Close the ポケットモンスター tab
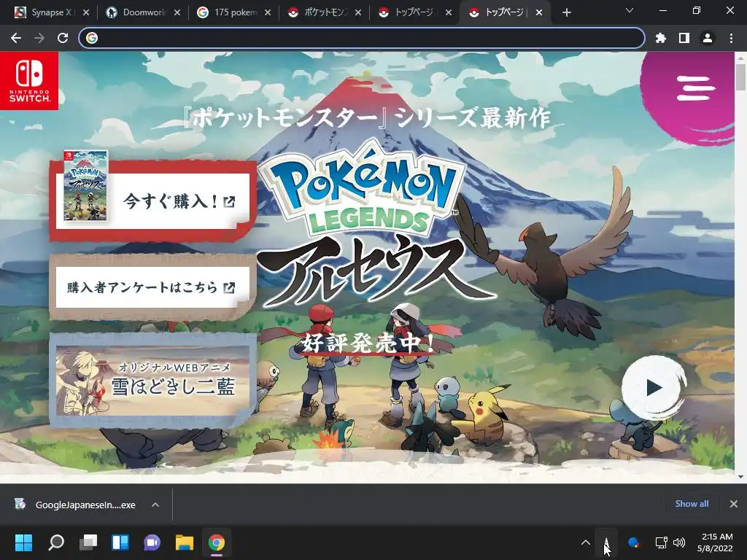This screenshot has width=747, height=560. coord(358,12)
